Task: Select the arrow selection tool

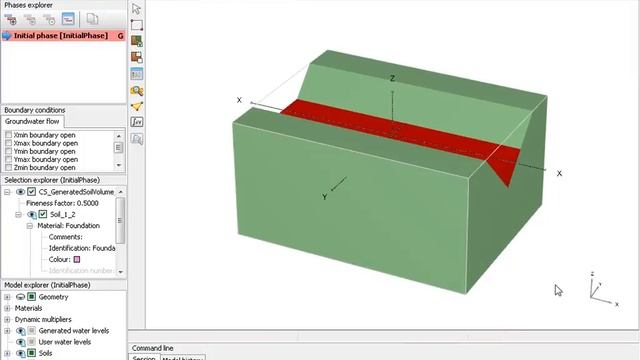Action: 136,8
